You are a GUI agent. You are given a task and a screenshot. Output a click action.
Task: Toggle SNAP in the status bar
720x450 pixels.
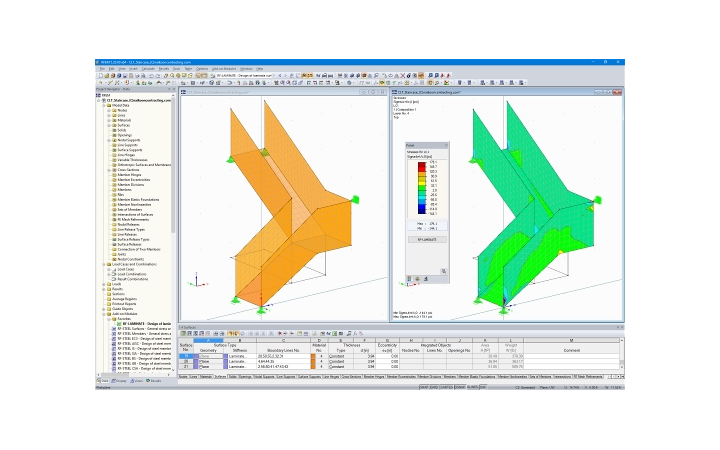tap(423, 388)
